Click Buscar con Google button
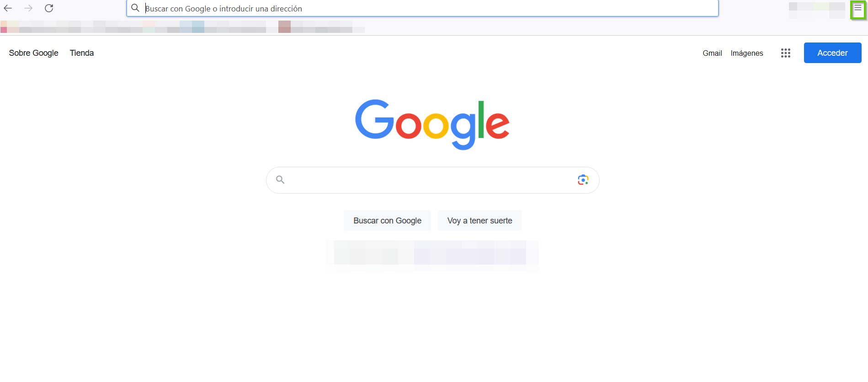 (387, 221)
